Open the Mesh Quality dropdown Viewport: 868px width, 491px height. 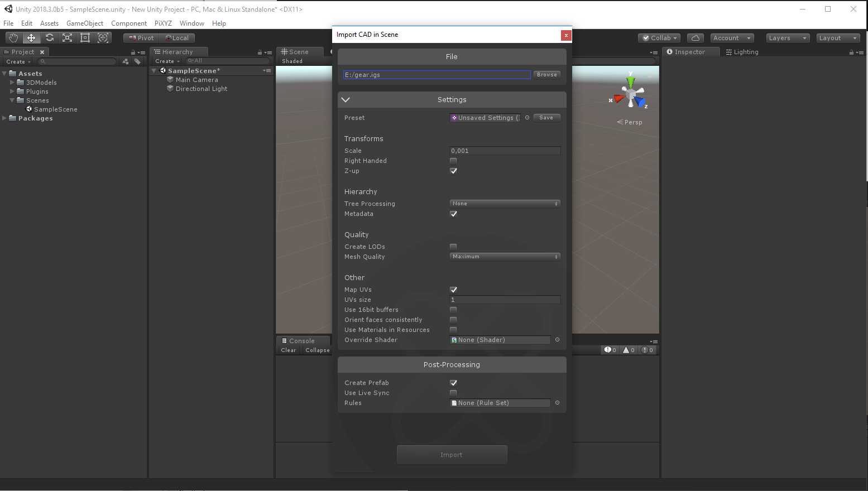505,257
